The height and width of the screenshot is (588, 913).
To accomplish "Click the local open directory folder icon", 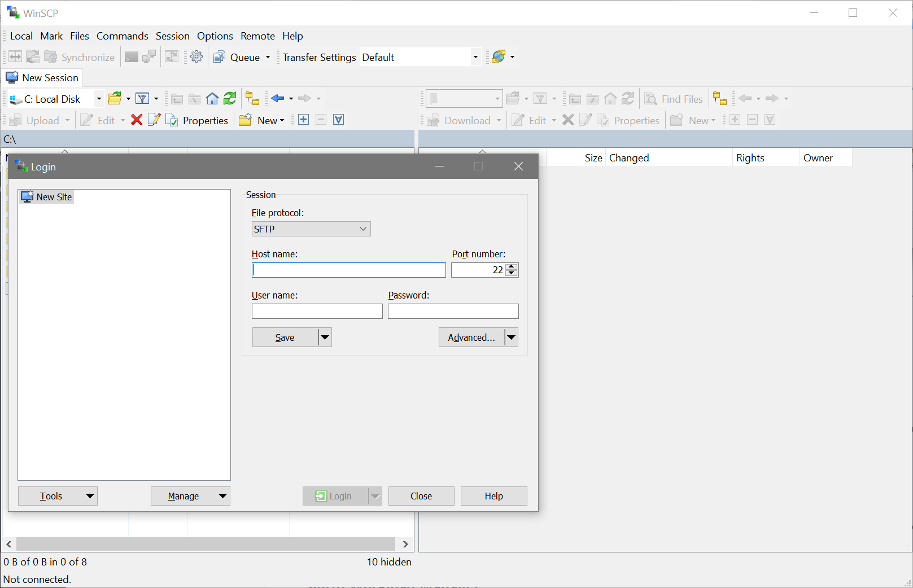I will [x=115, y=99].
